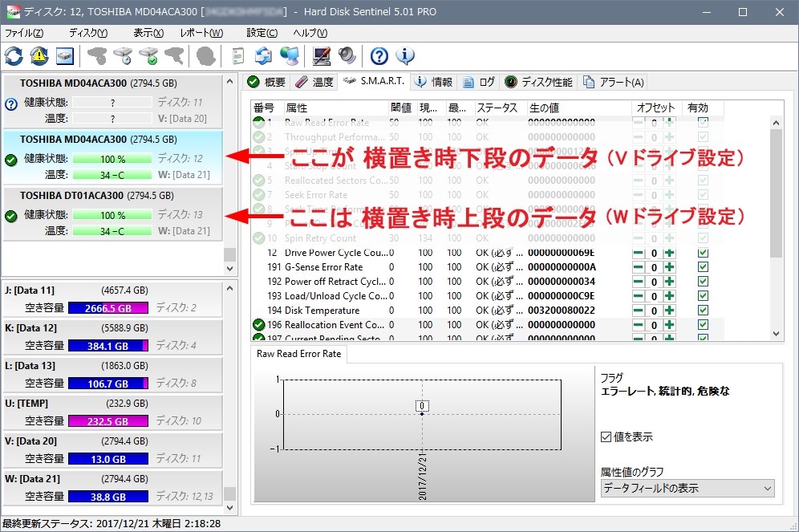The image size is (799, 532).
Task: Sort by the ステータス column header
Action: 500,108
